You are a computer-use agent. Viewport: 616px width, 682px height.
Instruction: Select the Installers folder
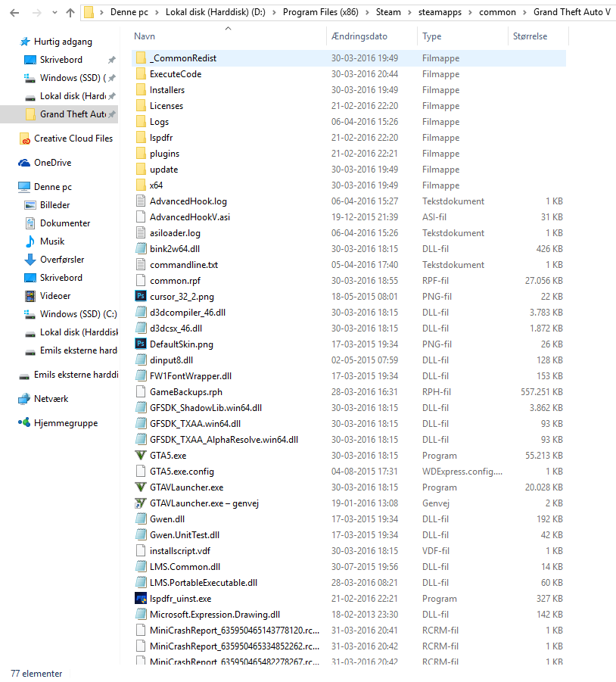coord(167,90)
